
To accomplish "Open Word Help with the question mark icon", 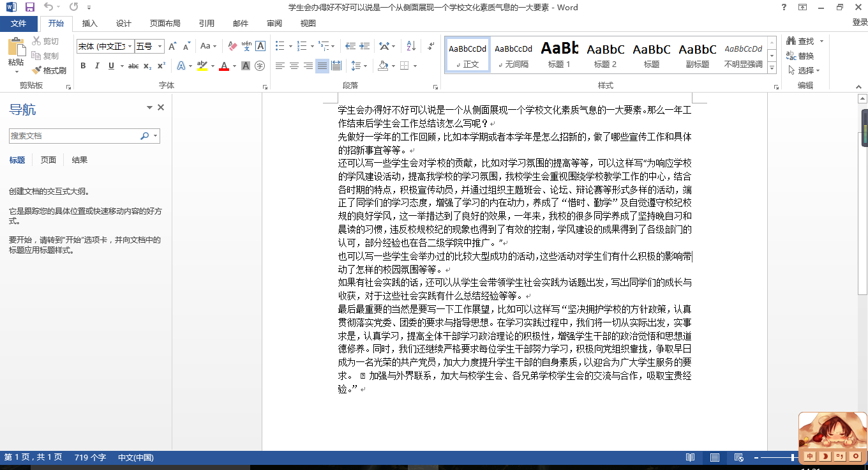I will [x=784, y=7].
